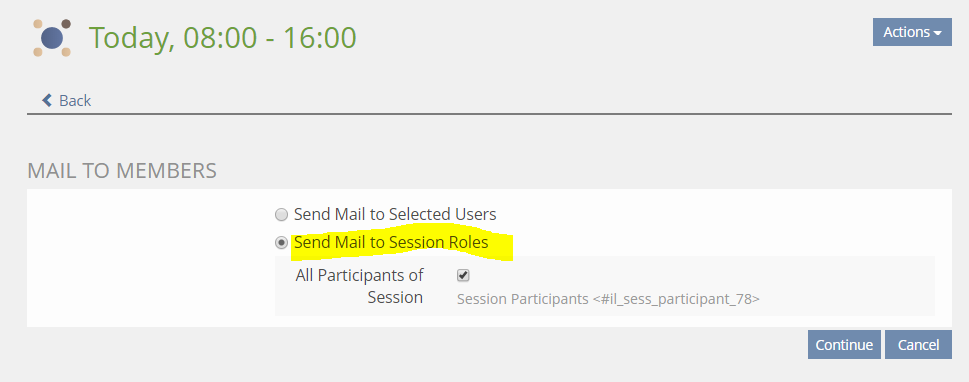Click the '16:00' end time in title
969x382 pixels.
click(x=319, y=38)
